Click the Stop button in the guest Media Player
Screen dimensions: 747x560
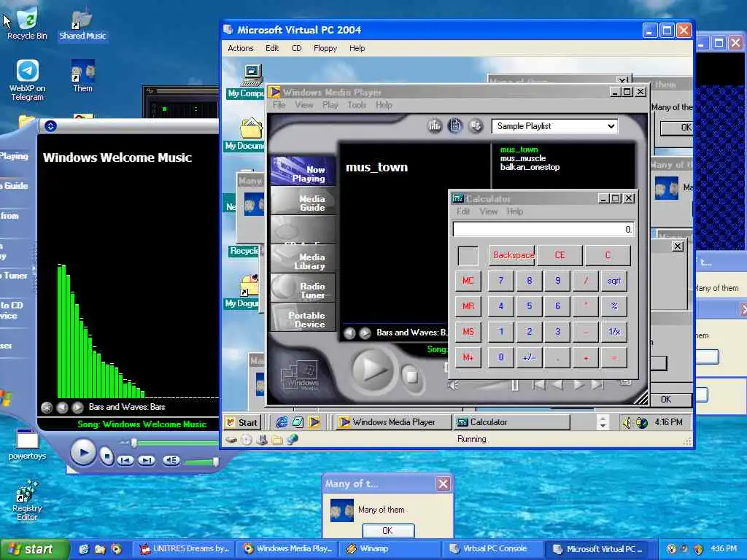[x=411, y=377]
